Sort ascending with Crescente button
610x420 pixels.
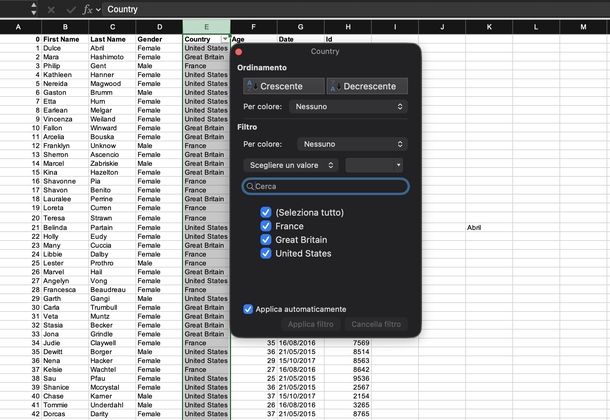click(284, 86)
